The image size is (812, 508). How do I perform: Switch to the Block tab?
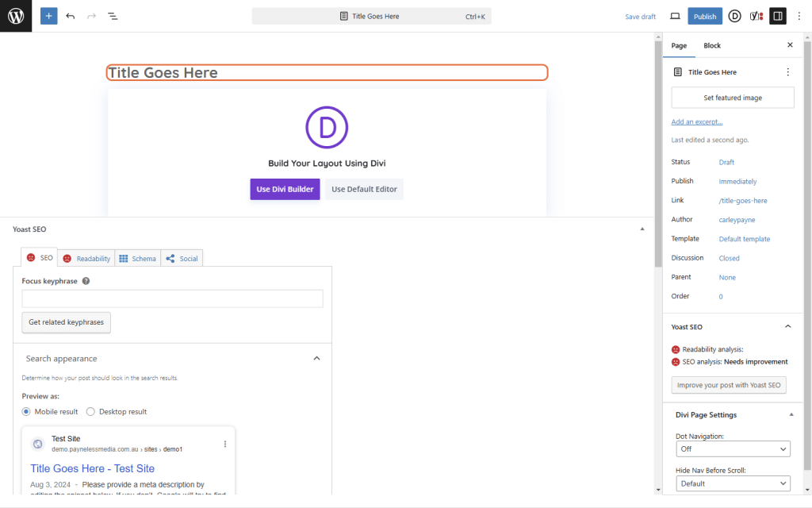[712, 45]
